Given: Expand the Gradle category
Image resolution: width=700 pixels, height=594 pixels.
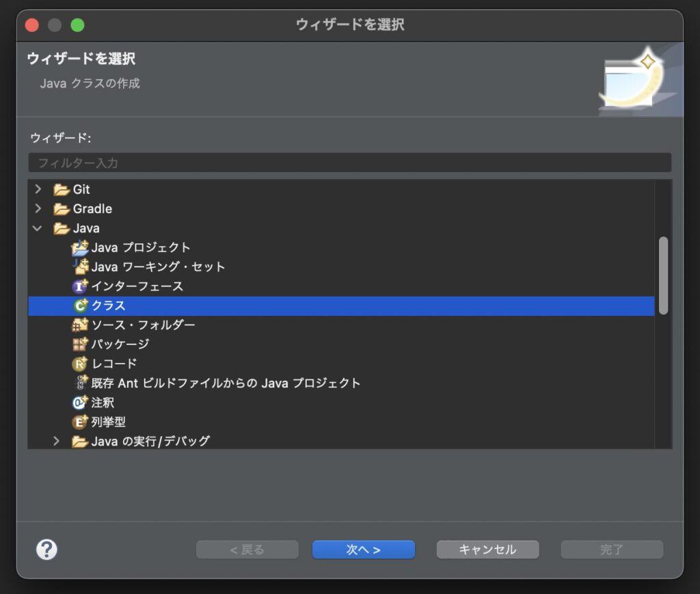Looking at the screenshot, I should (x=38, y=208).
